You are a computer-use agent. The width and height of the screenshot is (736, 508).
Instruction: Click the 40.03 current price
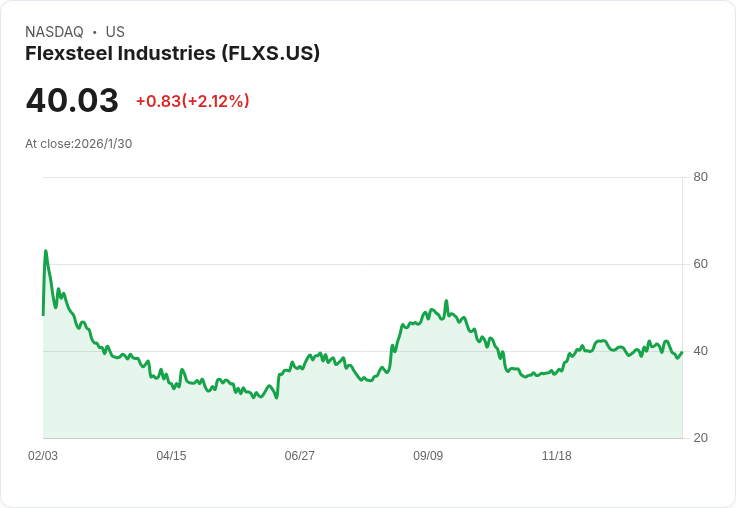(72, 101)
